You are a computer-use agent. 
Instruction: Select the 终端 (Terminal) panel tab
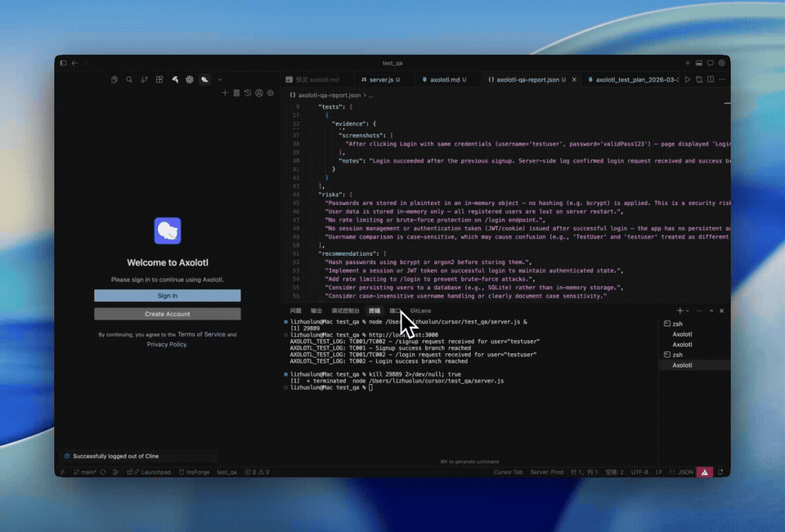coord(375,311)
